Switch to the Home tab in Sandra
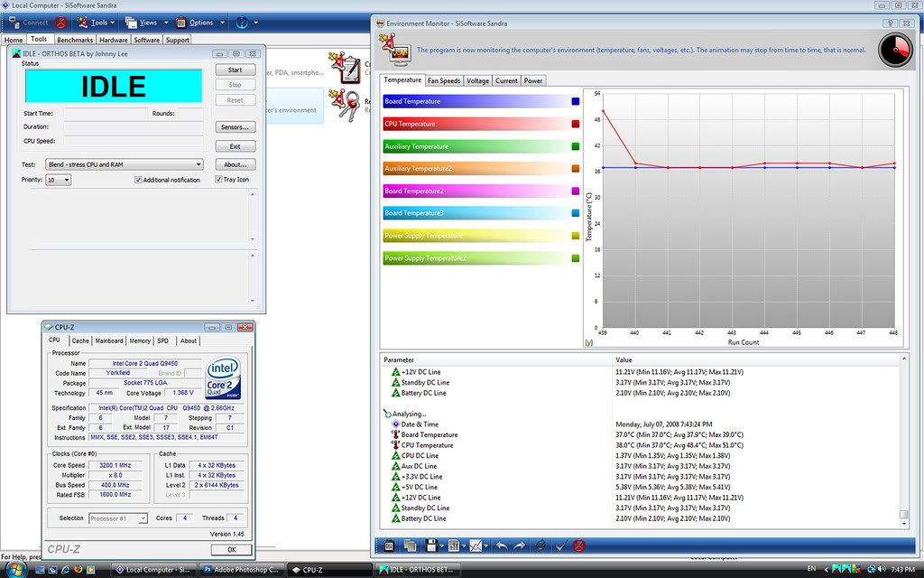924x578 pixels. [x=13, y=40]
